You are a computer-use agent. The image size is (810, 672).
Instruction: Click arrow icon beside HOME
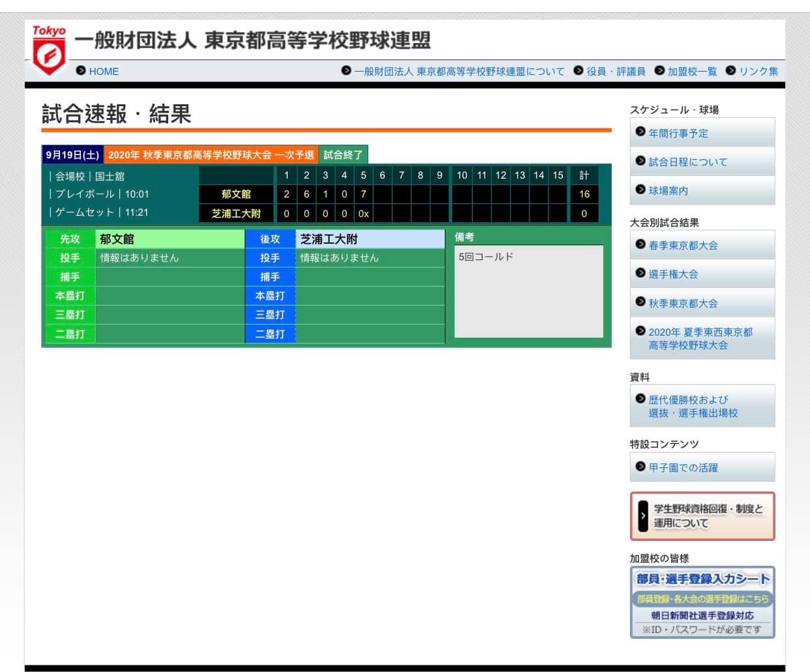[81, 70]
